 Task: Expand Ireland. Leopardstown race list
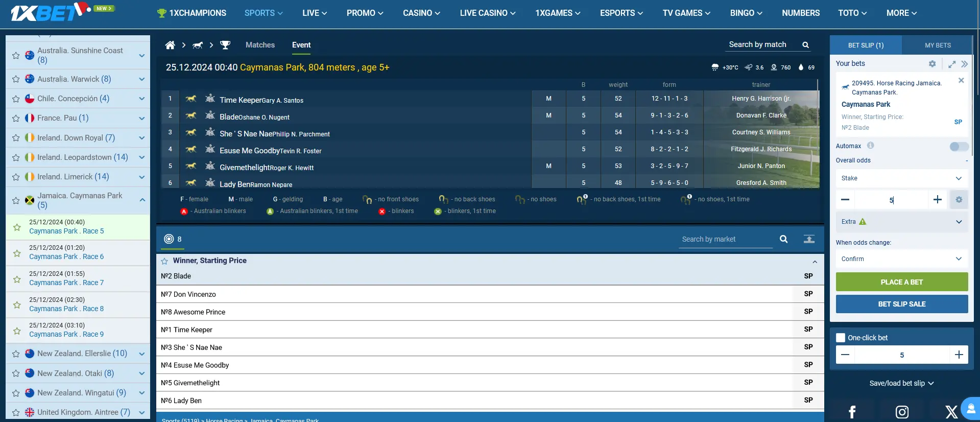[142, 157]
